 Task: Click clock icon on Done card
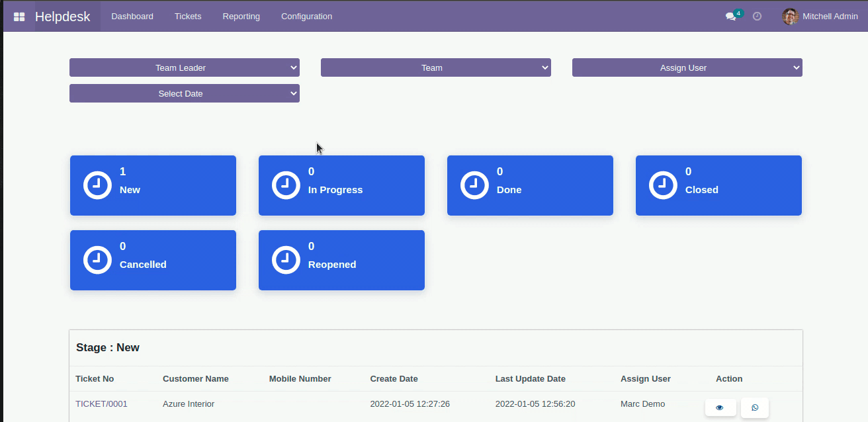(474, 185)
